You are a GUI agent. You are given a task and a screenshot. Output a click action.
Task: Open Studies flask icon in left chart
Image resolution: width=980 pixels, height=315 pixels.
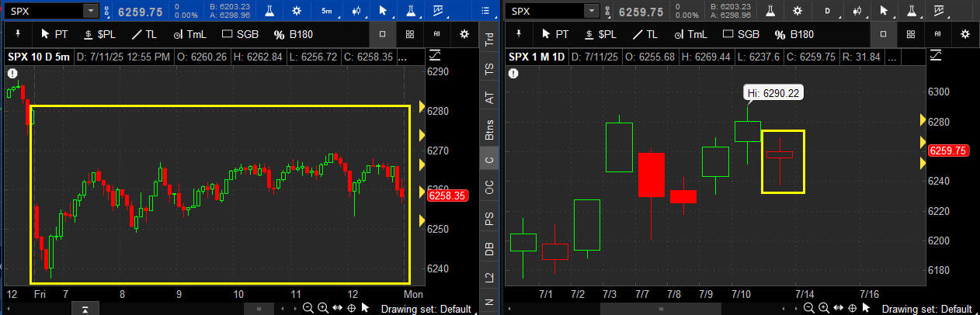[x=271, y=12]
